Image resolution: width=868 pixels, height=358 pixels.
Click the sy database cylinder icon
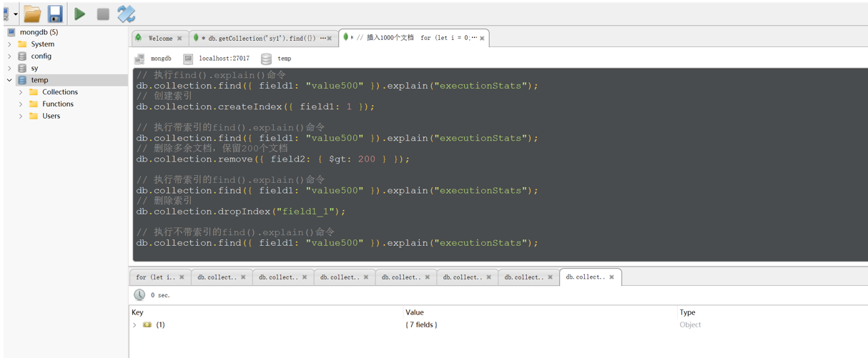point(22,68)
